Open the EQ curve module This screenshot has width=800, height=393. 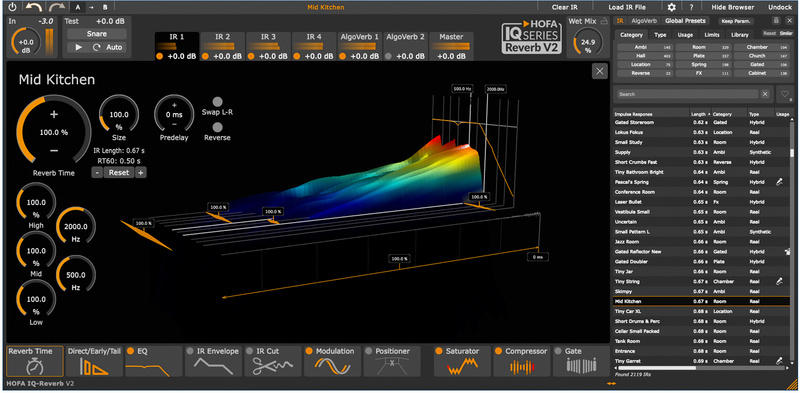[x=153, y=361]
